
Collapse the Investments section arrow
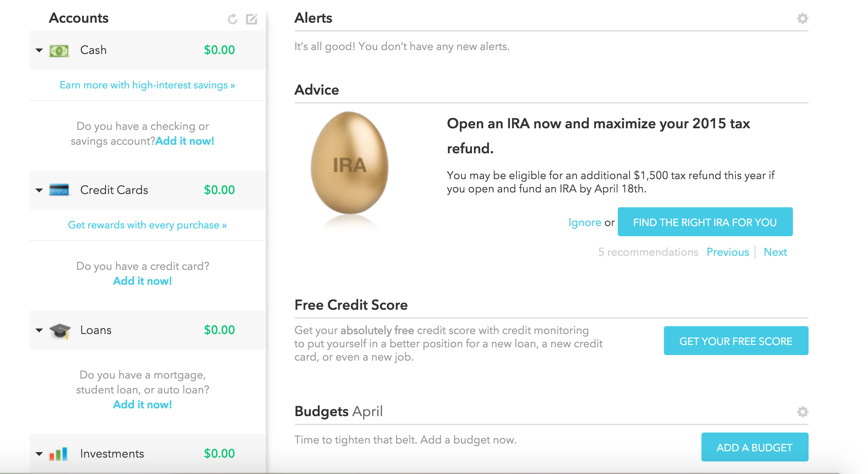(x=39, y=454)
